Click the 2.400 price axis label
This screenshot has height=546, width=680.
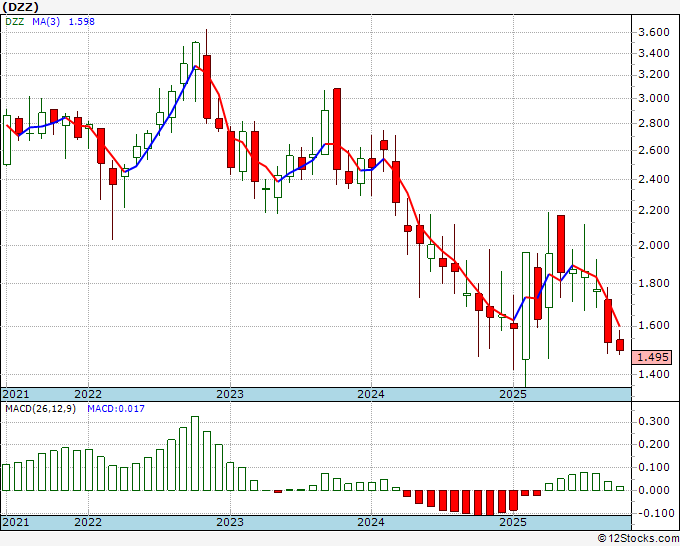(654, 179)
